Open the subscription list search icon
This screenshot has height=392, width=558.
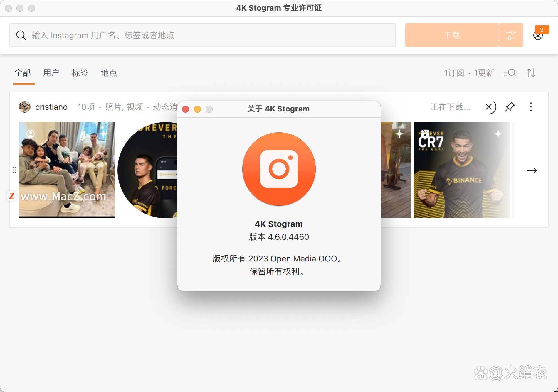[510, 73]
